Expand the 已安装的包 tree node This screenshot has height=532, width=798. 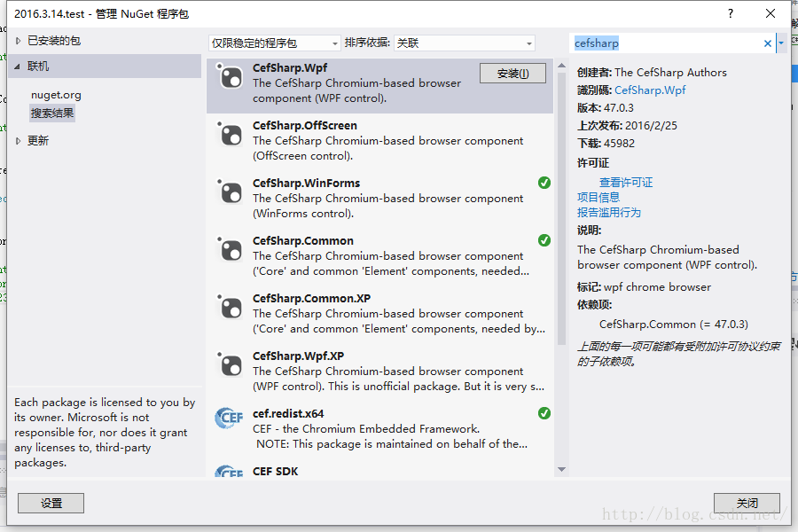click(19, 41)
